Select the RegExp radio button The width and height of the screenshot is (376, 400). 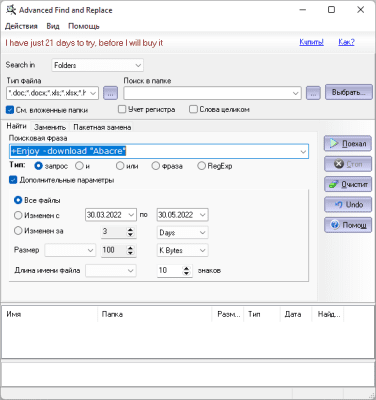coord(201,166)
